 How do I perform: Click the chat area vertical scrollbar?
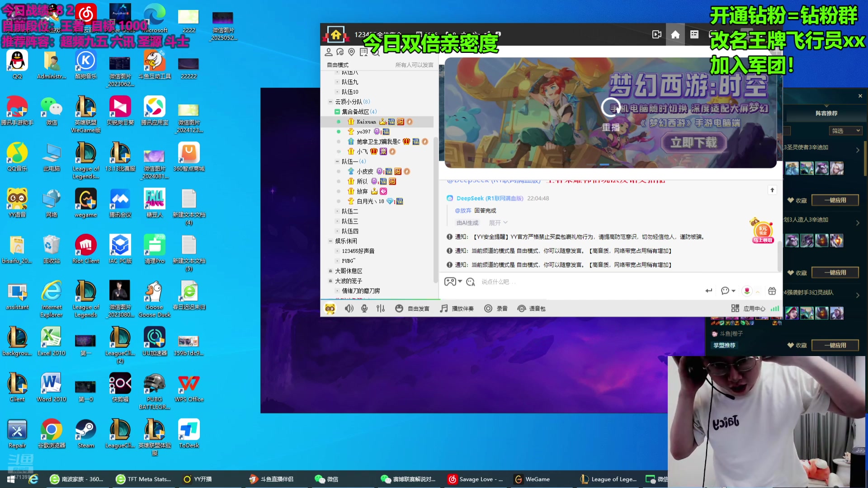(x=779, y=256)
